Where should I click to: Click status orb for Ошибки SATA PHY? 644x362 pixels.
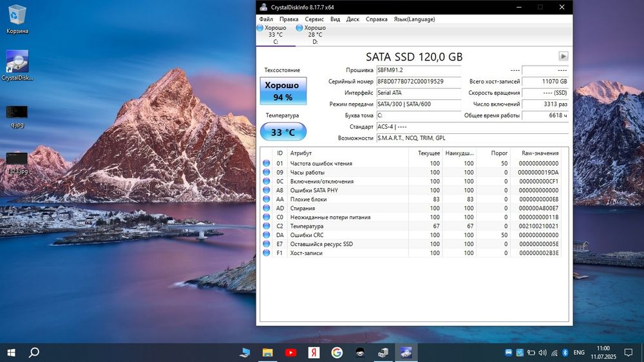[x=266, y=190]
